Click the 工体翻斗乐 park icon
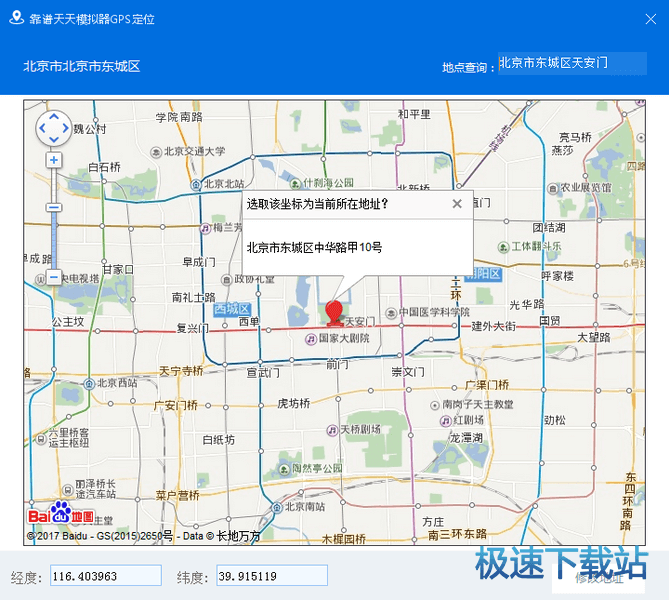This screenshot has width=669, height=600. tap(503, 247)
